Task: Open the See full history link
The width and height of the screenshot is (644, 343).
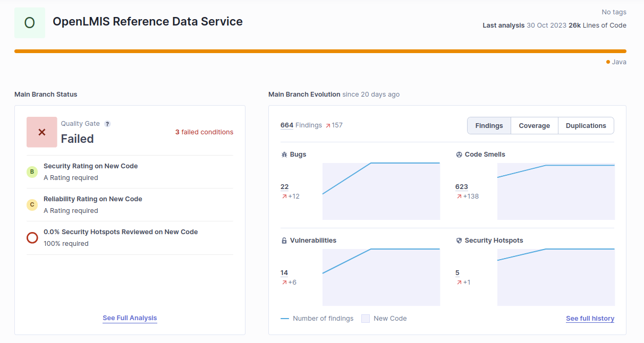Action: [590, 319]
